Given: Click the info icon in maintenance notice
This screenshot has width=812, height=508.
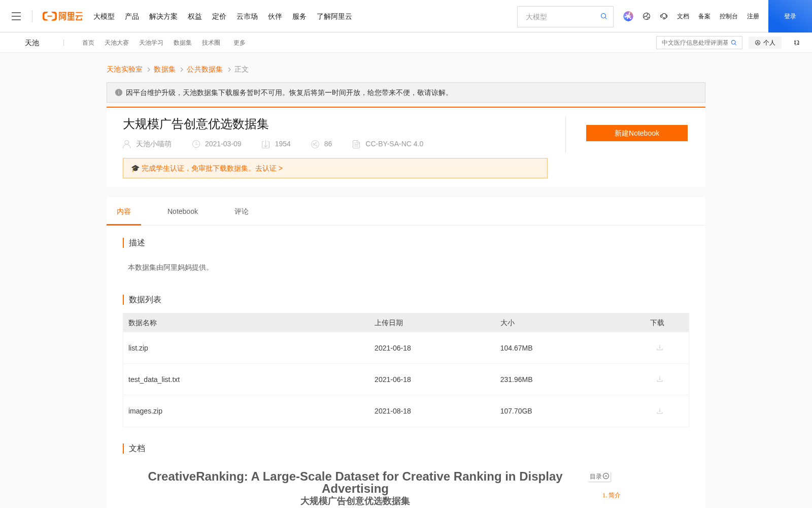Looking at the screenshot, I should coord(119,92).
